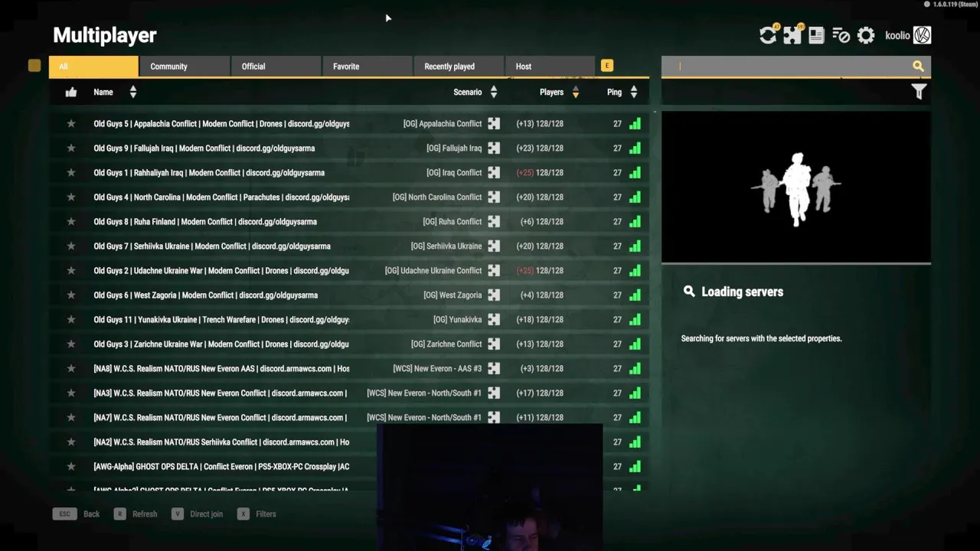Screen dimensions: 980x551
Task: Click (+17) 128/128 player count
Action: (x=540, y=393)
